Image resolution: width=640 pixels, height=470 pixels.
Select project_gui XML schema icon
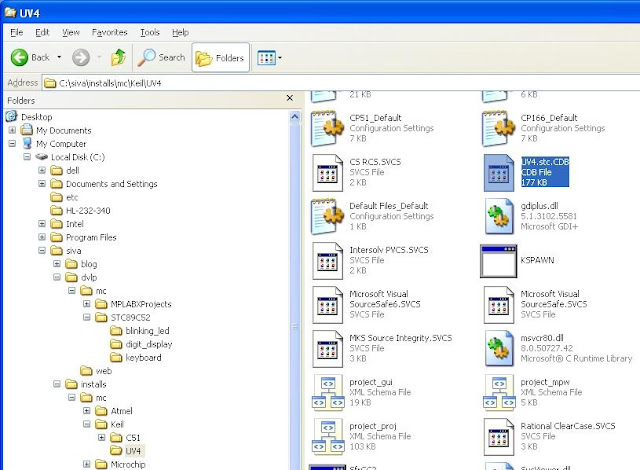(328, 392)
